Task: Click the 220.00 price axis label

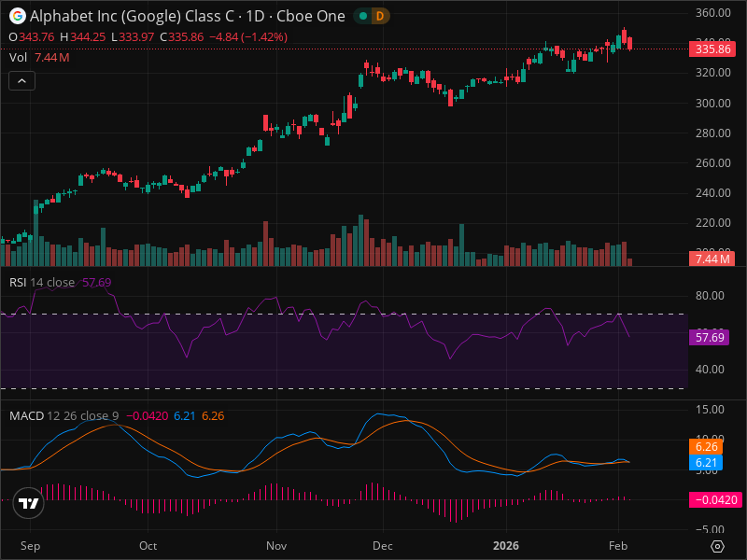Action: (x=713, y=223)
